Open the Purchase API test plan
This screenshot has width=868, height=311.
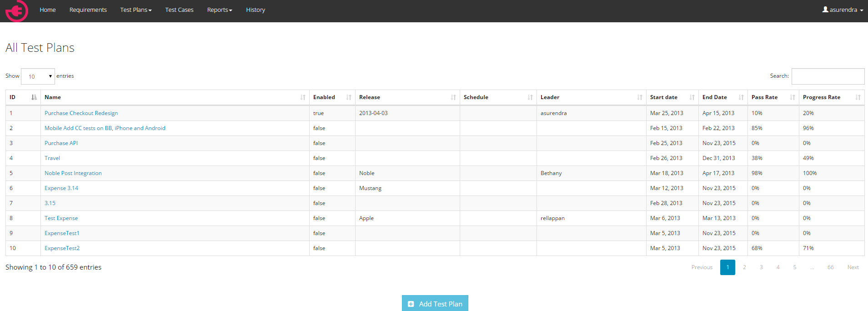pyautogui.click(x=61, y=143)
